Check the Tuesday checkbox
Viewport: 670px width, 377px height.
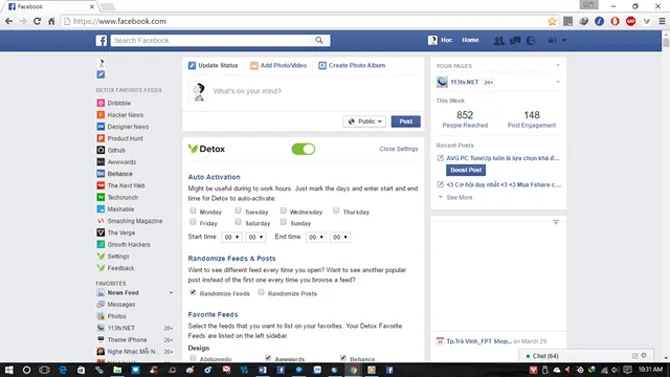(238, 211)
